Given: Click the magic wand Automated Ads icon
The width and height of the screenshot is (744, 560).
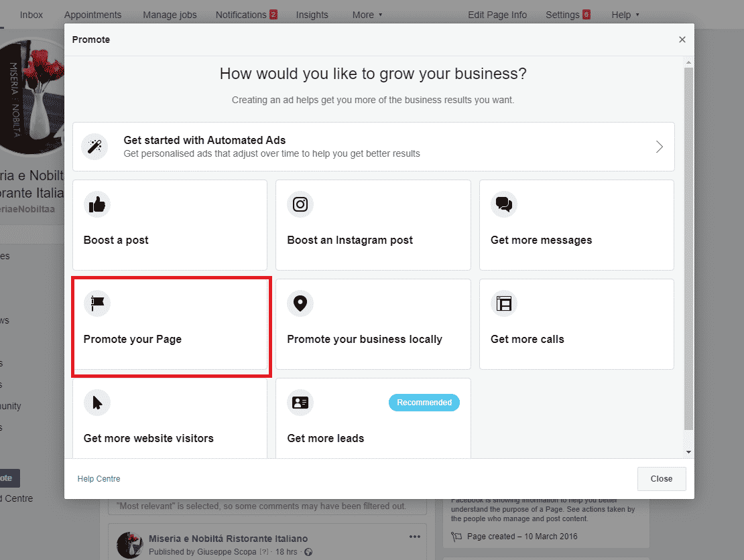Looking at the screenshot, I should coord(95,147).
